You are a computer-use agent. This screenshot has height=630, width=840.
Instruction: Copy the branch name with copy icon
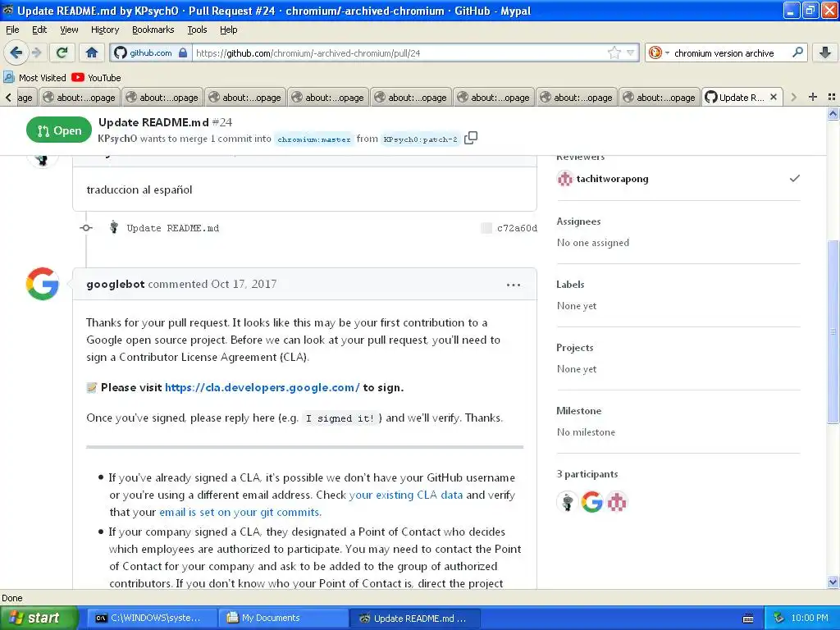[471, 138]
